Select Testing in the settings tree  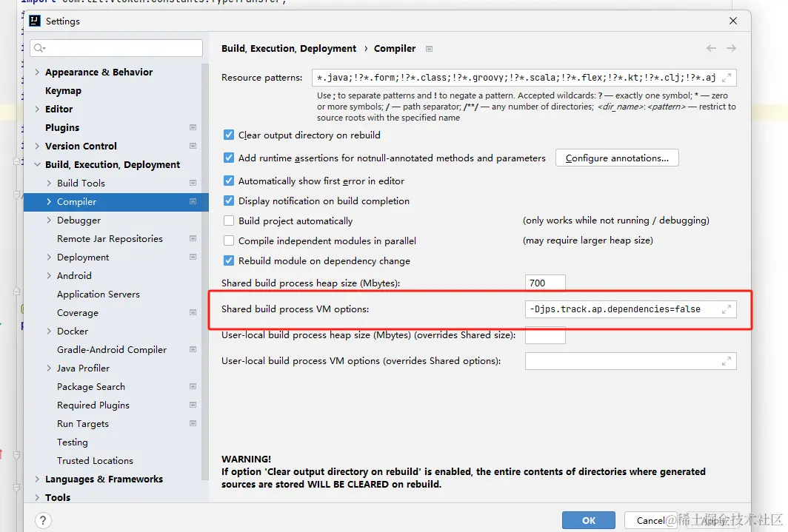click(73, 442)
